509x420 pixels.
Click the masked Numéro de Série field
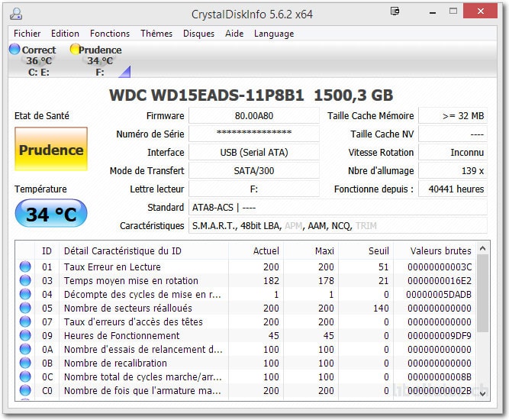[x=254, y=134]
